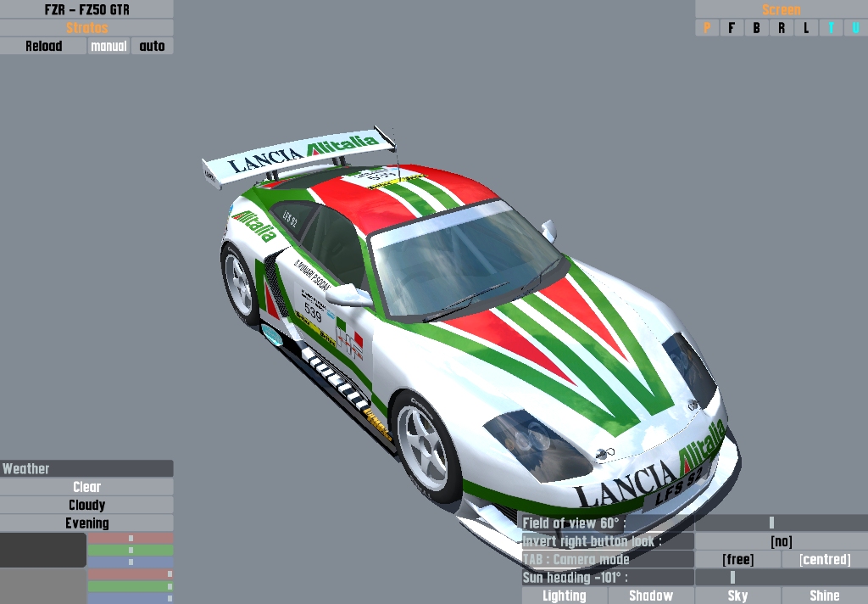
Task: Choose Evening weather
Action: tap(86, 523)
